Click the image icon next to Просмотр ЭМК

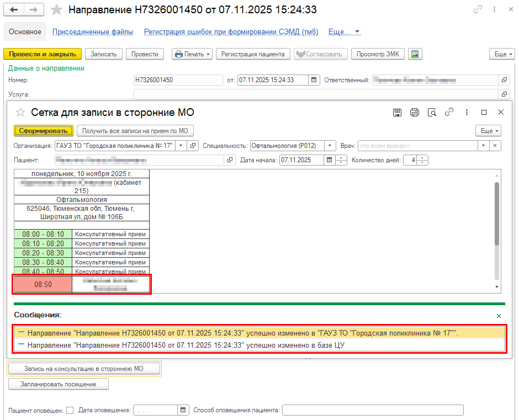point(415,54)
